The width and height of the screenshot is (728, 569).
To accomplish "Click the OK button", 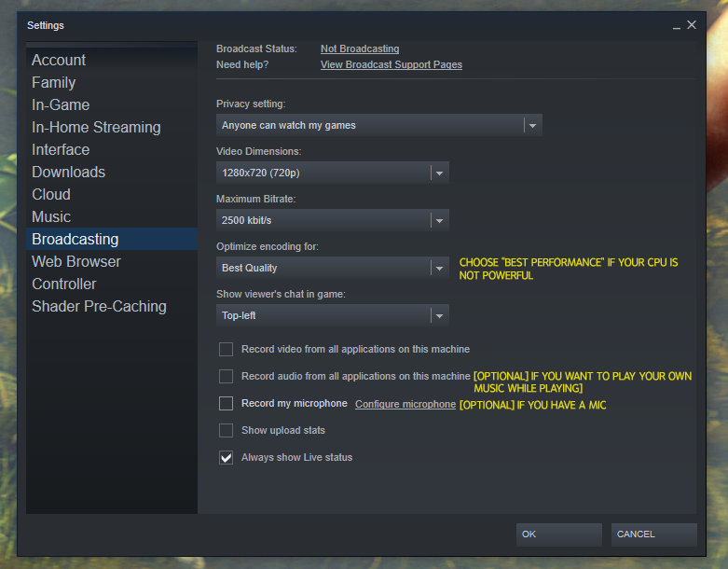I will click(559, 534).
